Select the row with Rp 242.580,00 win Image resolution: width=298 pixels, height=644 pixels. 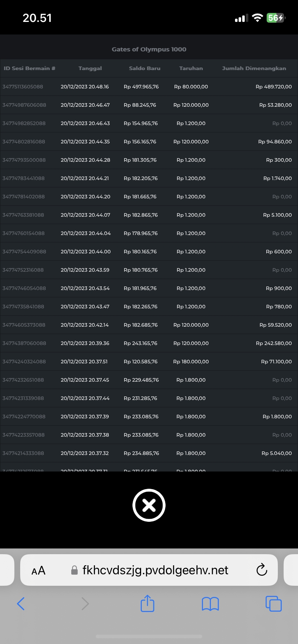click(x=149, y=343)
